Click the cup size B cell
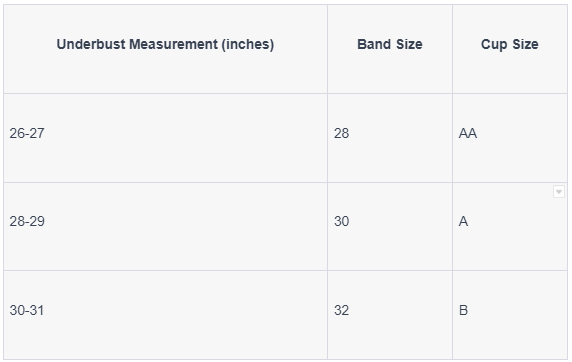Viewport: 572px width, 362px height. tap(510, 315)
